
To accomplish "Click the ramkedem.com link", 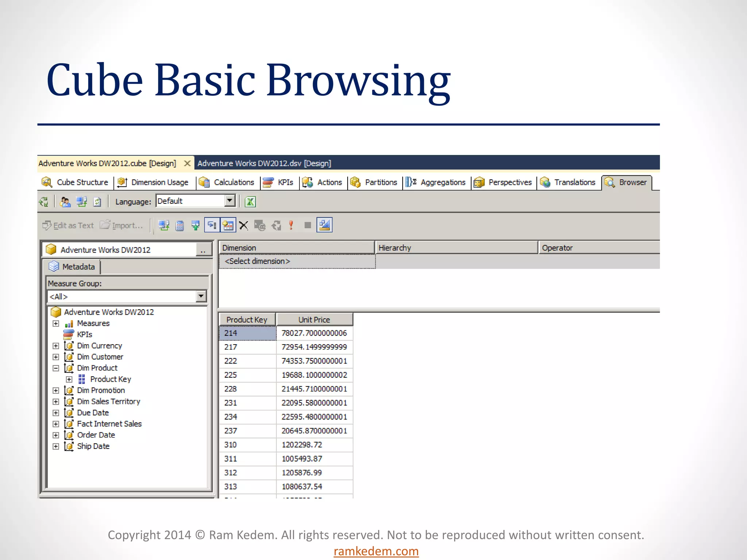I will 376,551.
